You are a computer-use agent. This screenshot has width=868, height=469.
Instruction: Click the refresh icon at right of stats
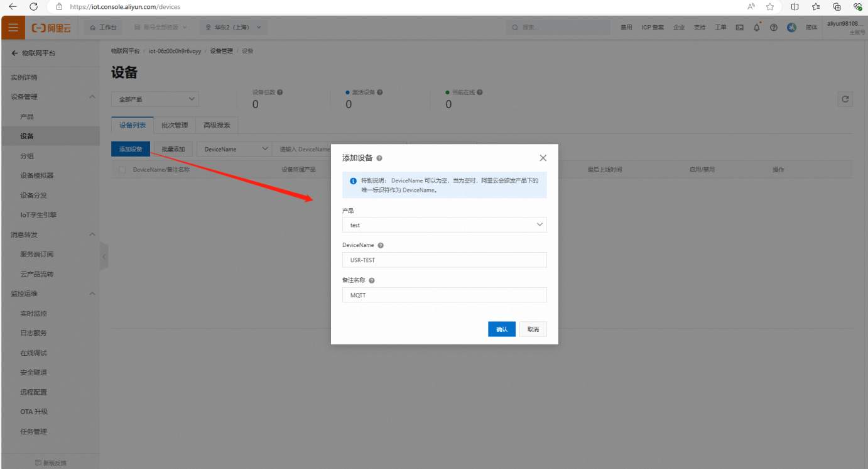pos(845,99)
